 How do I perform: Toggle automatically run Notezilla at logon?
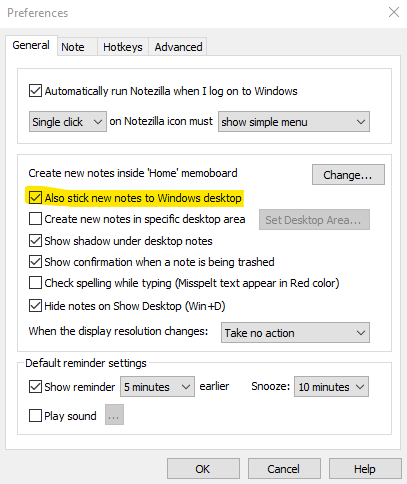tap(35, 91)
